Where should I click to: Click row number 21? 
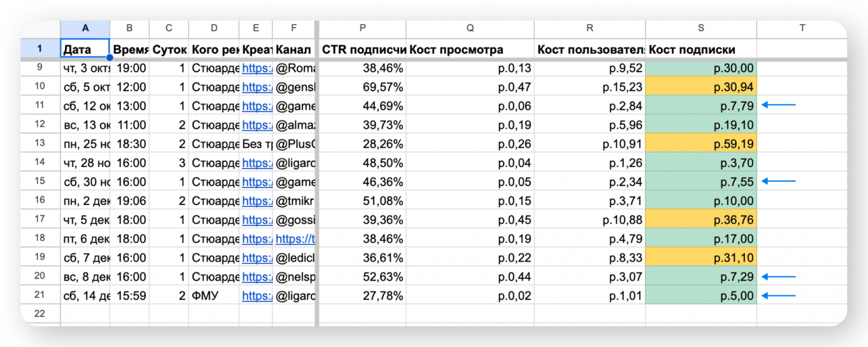click(x=40, y=295)
